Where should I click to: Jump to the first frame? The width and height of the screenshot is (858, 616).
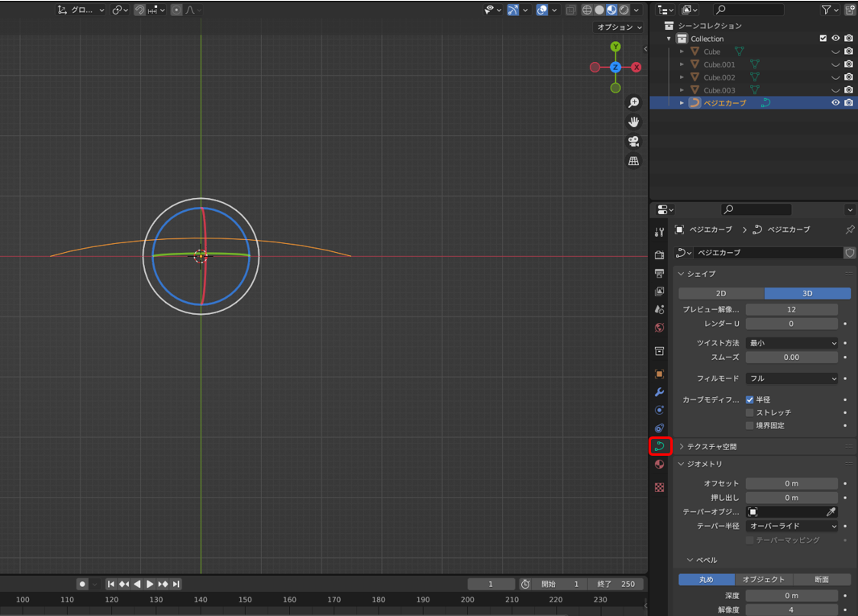[111, 585]
